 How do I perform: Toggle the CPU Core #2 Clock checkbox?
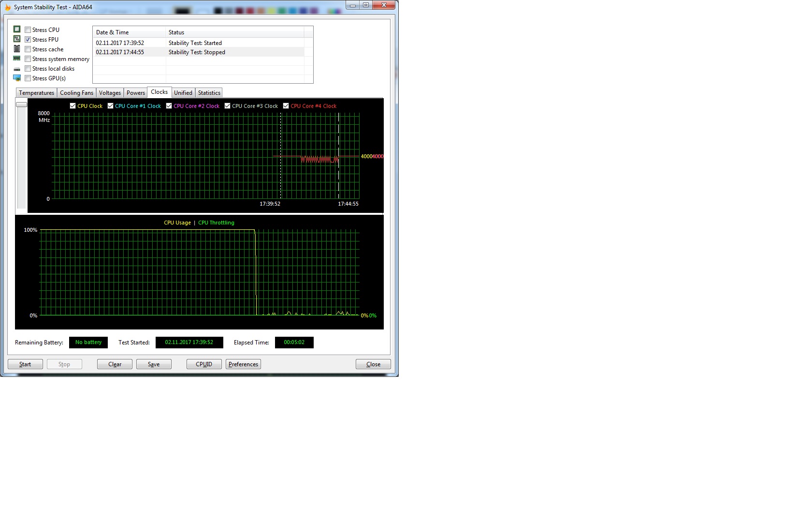coord(169,106)
